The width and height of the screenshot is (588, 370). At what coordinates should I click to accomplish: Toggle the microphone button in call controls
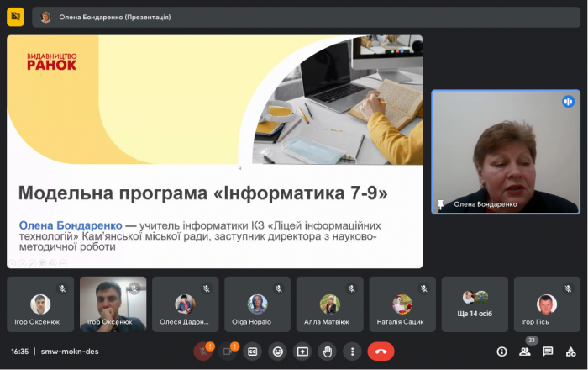[x=202, y=351]
